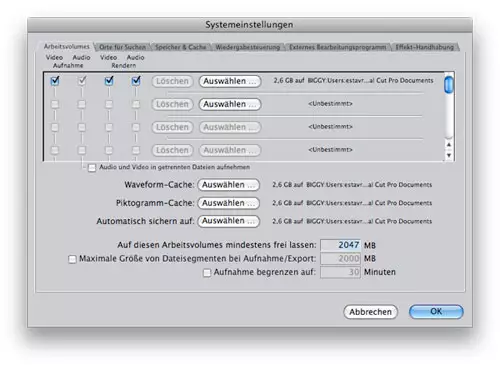Switch to the Arbeitsvolumes tab
The height and width of the screenshot is (365, 500).
click(x=66, y=46)
